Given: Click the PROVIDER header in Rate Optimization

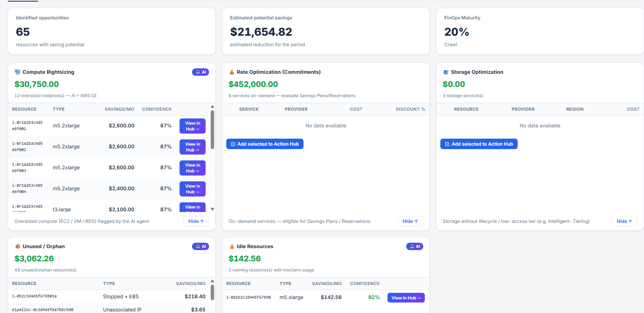Looking at the screenshot, I should (x=296, y=109).
